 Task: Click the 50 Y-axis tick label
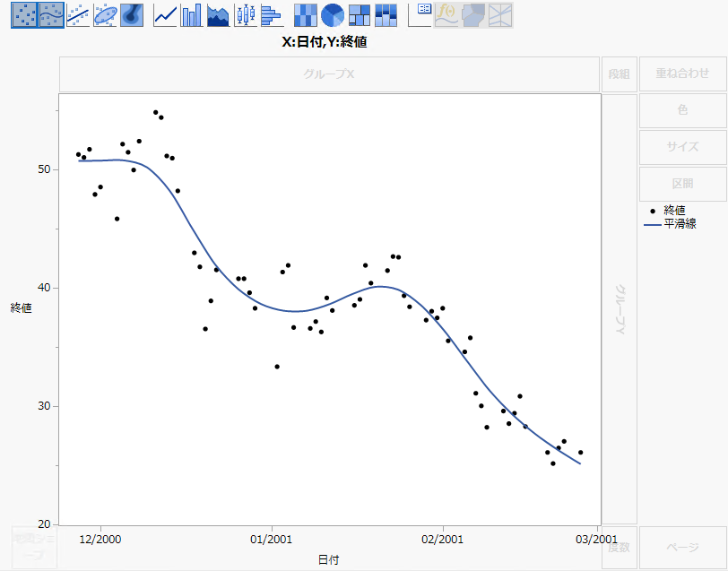(44, 169)
